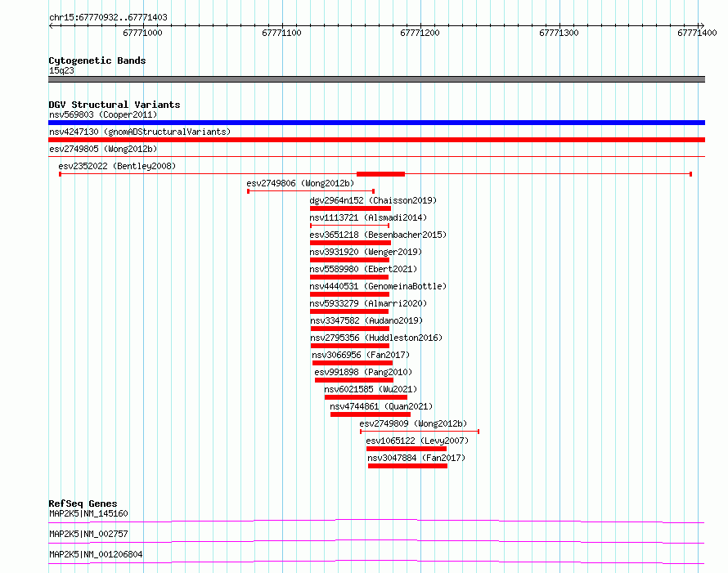Select nsv4744861 (Quan2021) label
Viewport: 728px width, 573px height.
(x=381, y=406)
